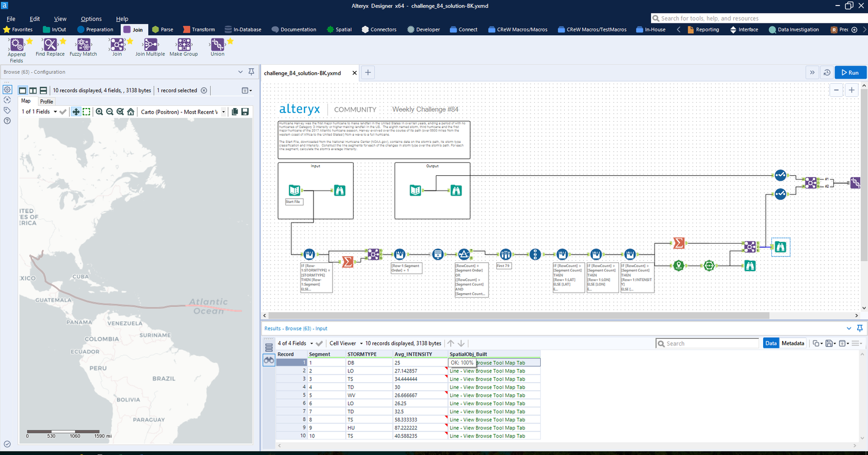Screen dimensions: 868x455
Task: Focus the global tool search box
Action: [x=759, y=18]
